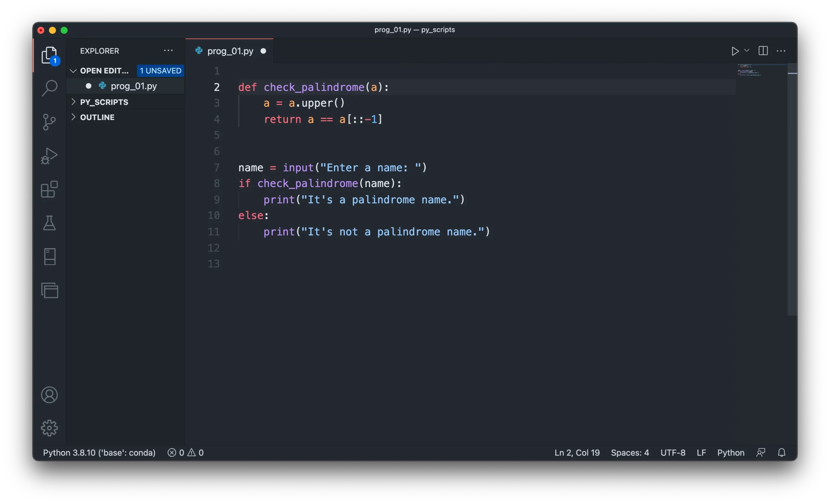830x504 pixels.
Task: Open the Run and Debug view
Action: click(x=50, y=156)
